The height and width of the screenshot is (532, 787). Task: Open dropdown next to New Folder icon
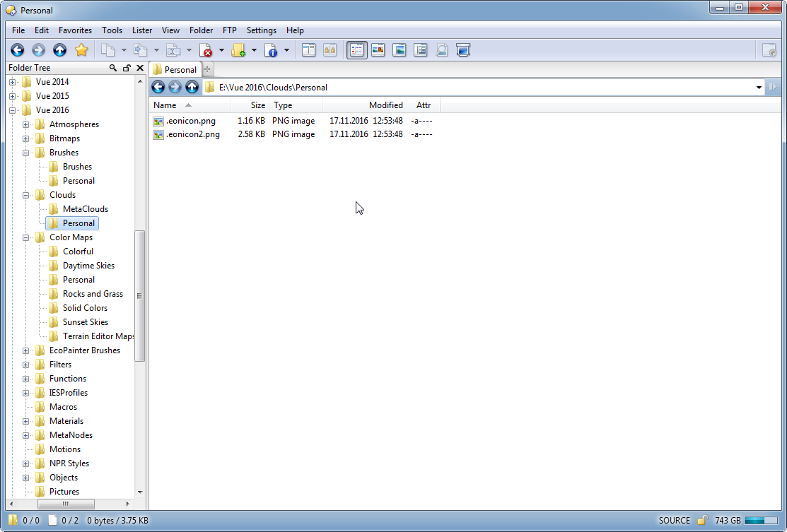tap(254, 50)
